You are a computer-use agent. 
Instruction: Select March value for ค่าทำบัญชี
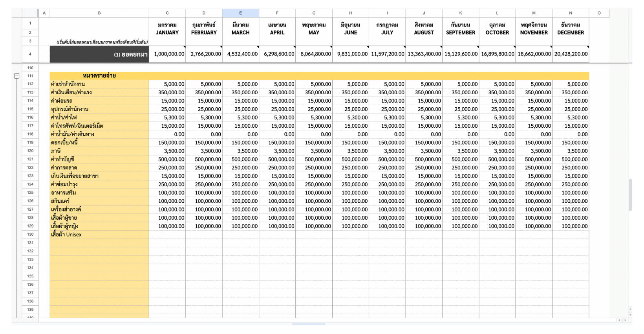240,159
